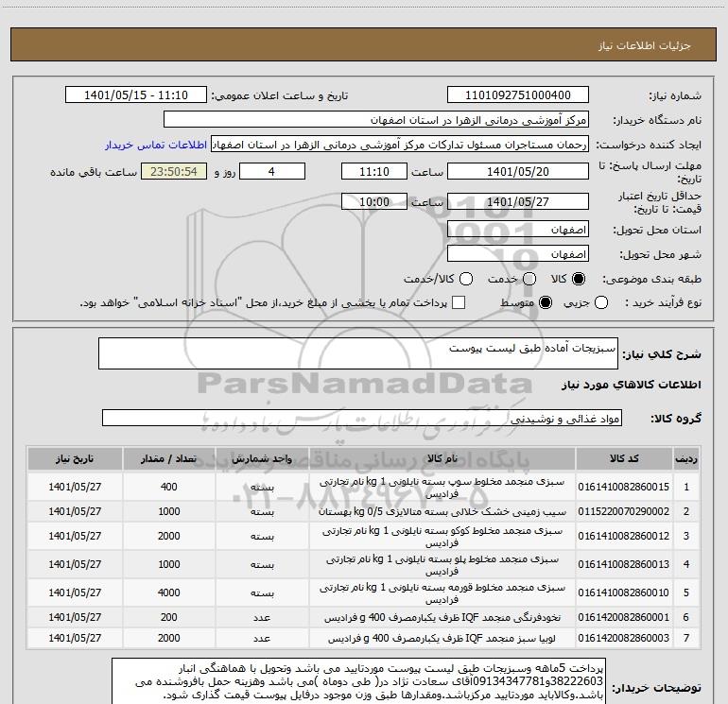The width and height of the screenshot is (728, 704).
Task: Click the سبزی منجمد مخلوط پلو item name
Action: click(442, 565)
